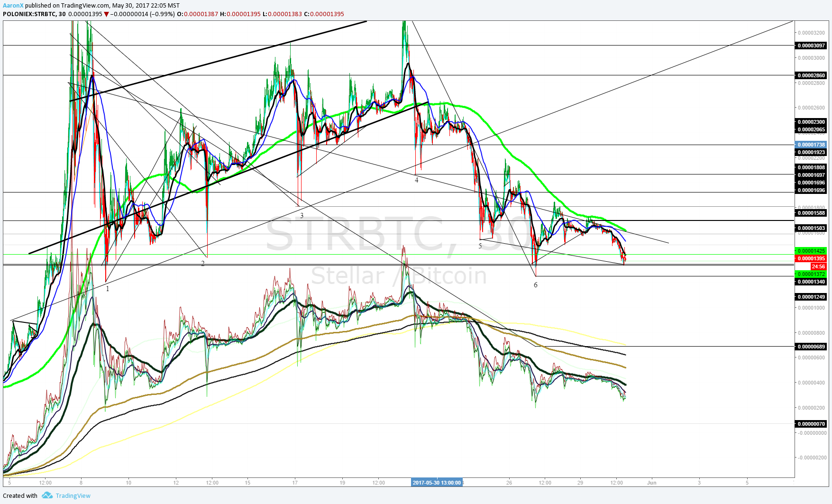
Task: Click the 0.00000070 price label
Action: [811, 424]
